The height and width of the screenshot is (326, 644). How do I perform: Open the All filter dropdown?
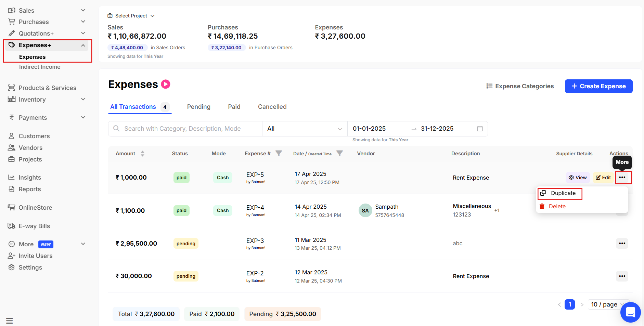point(305,129)
